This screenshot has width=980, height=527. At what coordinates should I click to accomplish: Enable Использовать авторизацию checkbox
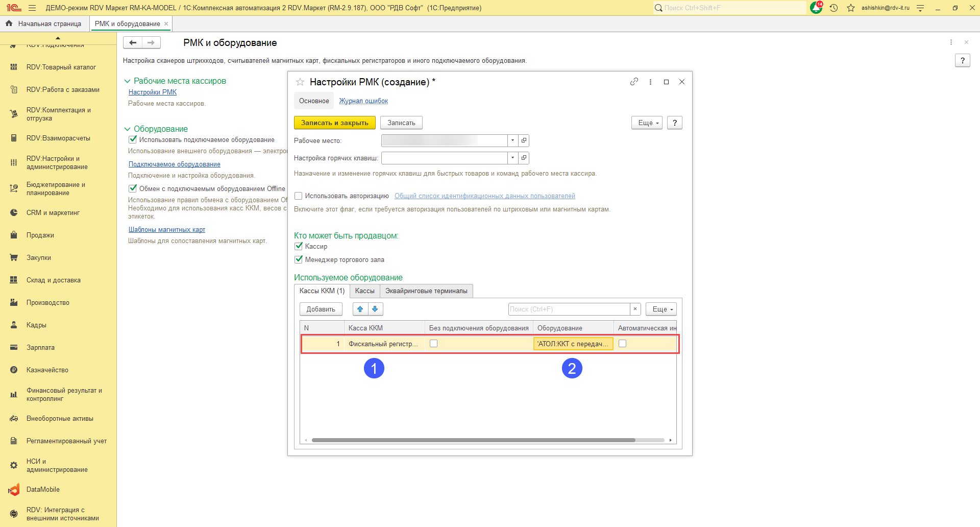point(299,196)
